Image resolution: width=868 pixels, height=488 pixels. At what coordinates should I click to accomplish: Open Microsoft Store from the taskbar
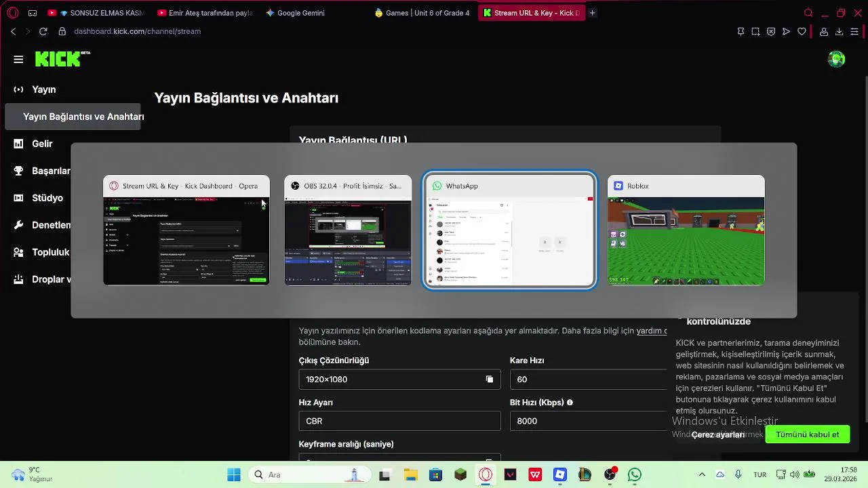tap(435, 475)
